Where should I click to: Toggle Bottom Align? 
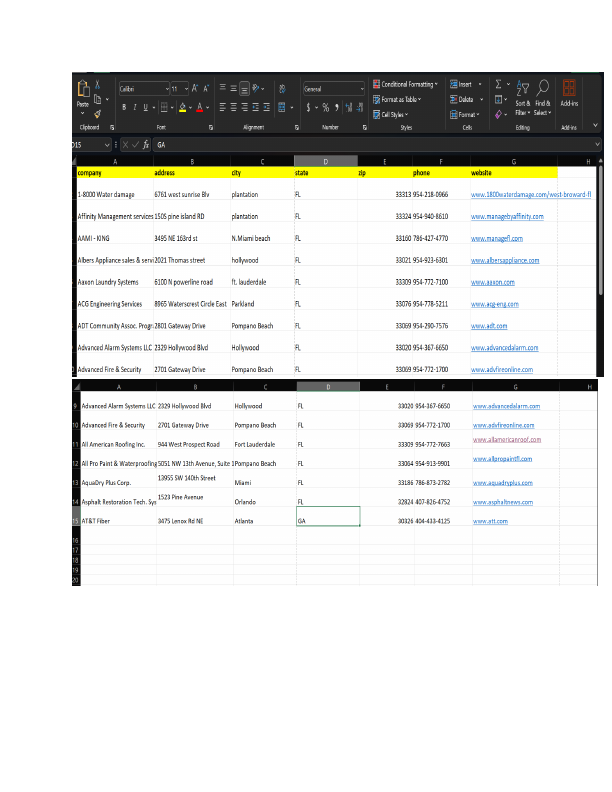(244, 89)
